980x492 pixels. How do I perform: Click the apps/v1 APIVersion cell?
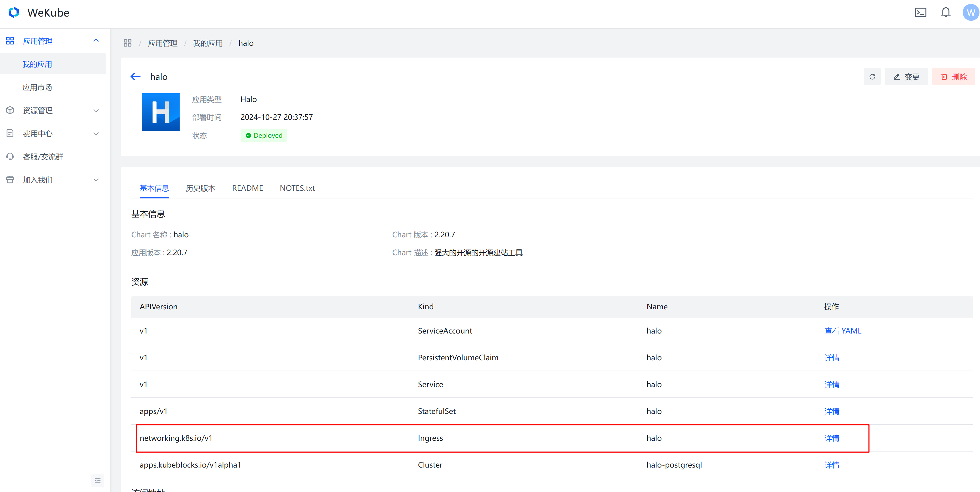[153, 411]
